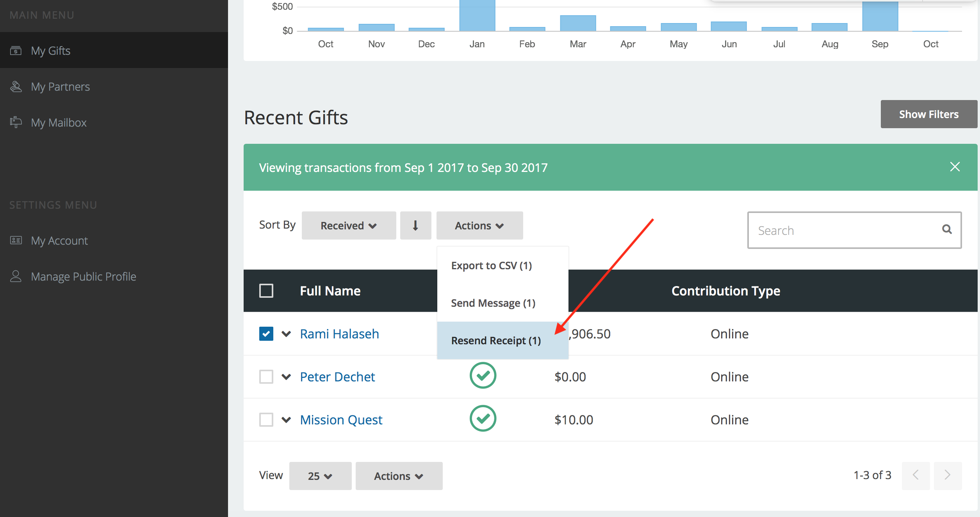The width and height of the screenshot is (980, 517).
Task: Dismiss the green transactions date banner
Action: tap(955, 167)
